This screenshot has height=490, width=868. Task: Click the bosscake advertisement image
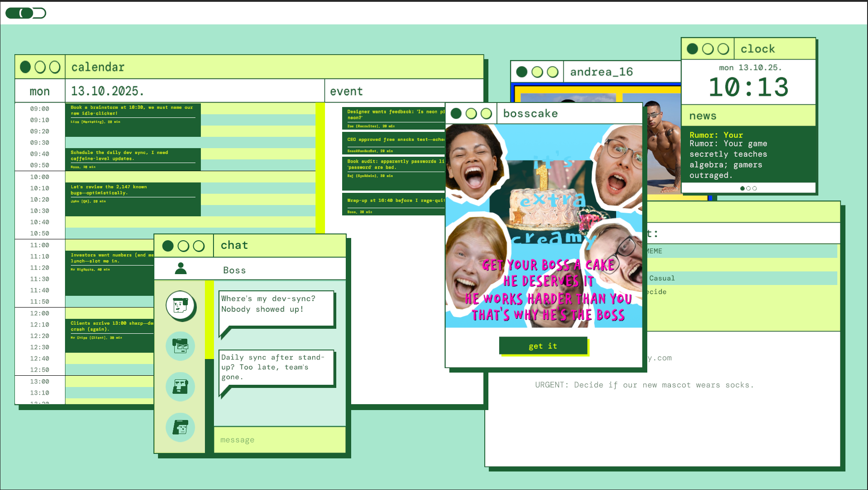coord(543,226)
